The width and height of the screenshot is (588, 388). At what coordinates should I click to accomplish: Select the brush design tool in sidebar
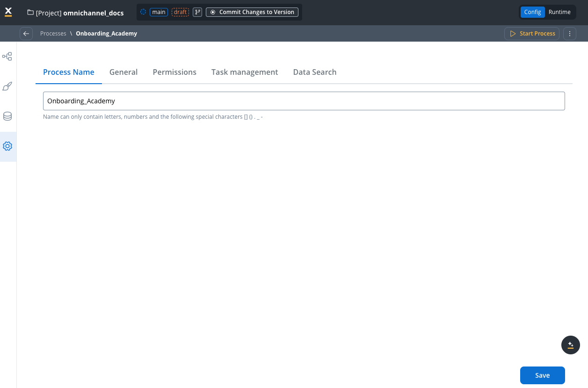[x=7, y=86]
